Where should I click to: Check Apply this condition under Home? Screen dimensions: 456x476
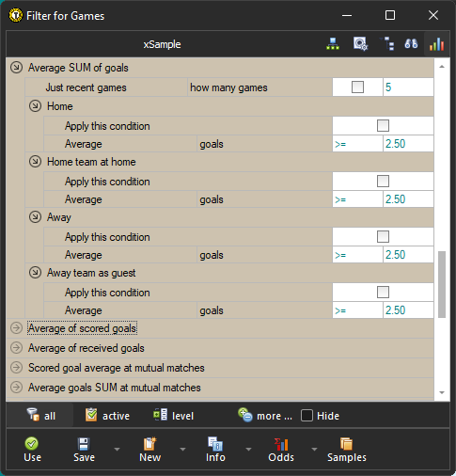(383, 126)
